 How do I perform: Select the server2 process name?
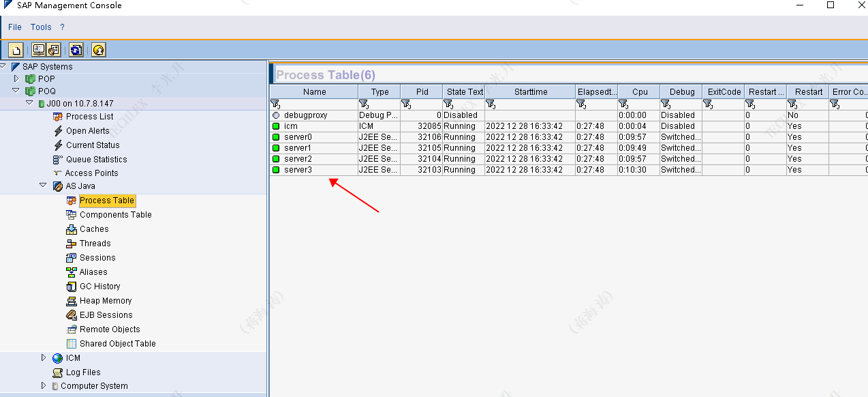pos(298,159)
